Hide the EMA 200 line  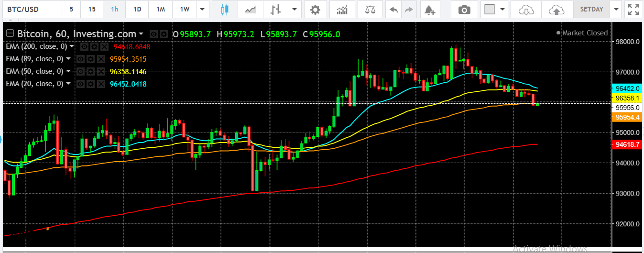pyautogui.click(x=84, y=46)
